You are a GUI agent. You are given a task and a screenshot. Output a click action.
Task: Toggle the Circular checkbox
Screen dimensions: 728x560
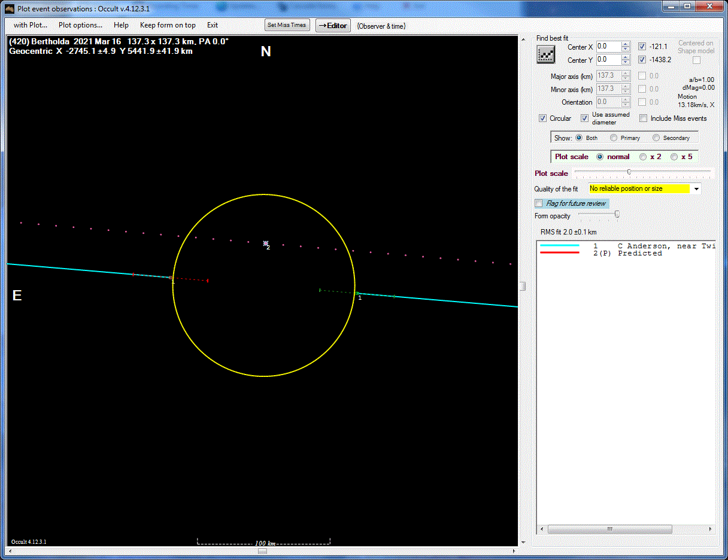pyautogui.click(x=542, y=118)
